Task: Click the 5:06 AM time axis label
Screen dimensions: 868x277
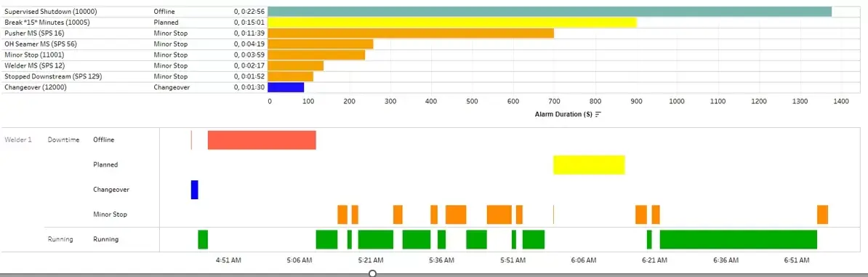Action: [x=300, y=260]
